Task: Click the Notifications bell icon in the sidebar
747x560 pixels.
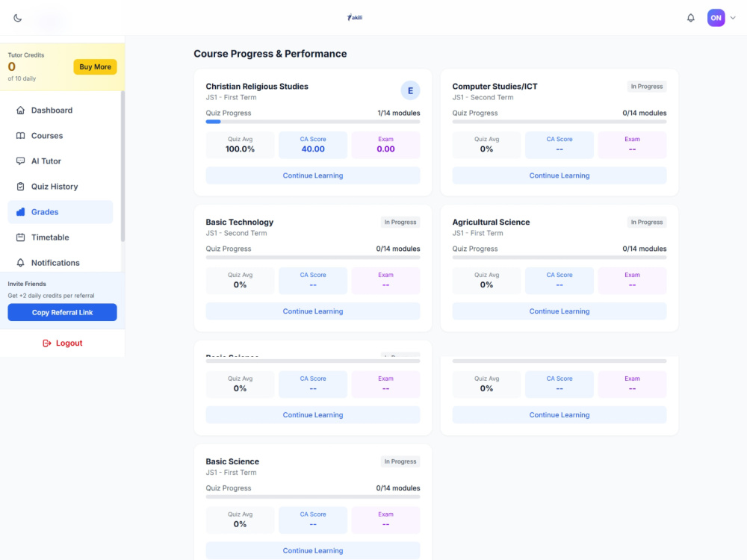Action: pyautogui.click(x=20, y=263)
